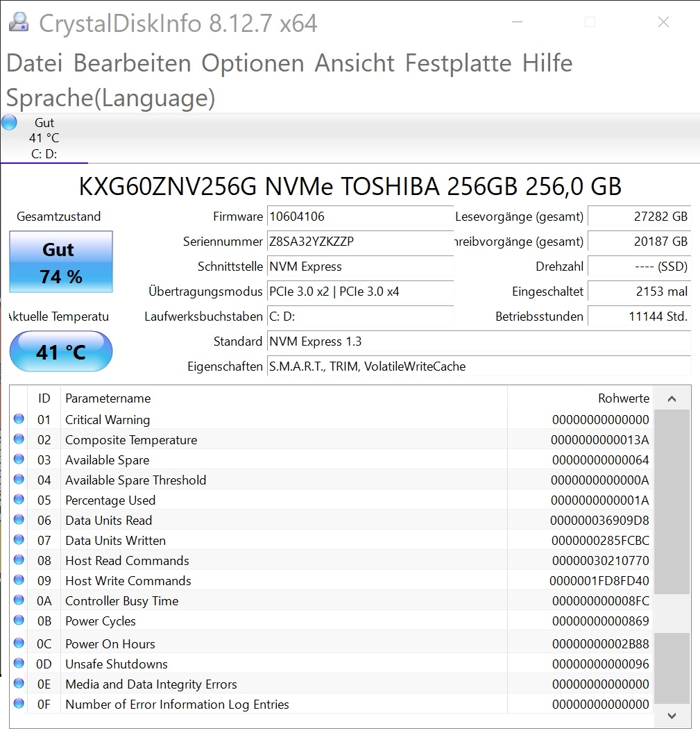Screen dimensions: 700x733
Task: Click status dot of Media and Data Integrity Errors
Action: [x=19, y=683]
